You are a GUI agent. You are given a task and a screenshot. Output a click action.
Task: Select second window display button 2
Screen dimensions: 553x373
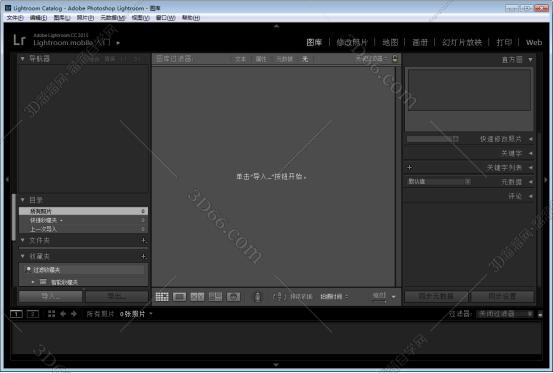[x=33, y=314]
